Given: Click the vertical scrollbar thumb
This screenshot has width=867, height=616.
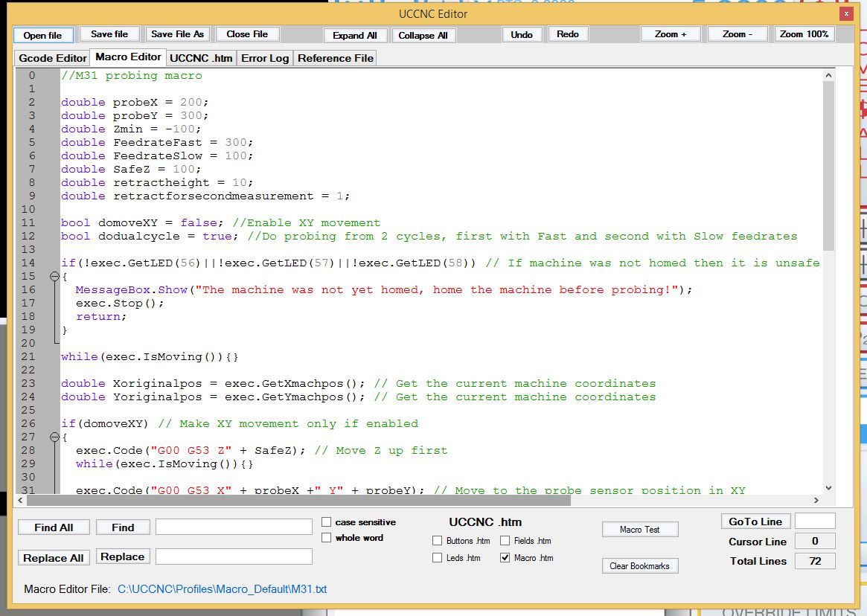Looking at the screenshot, I should point(828,165).
